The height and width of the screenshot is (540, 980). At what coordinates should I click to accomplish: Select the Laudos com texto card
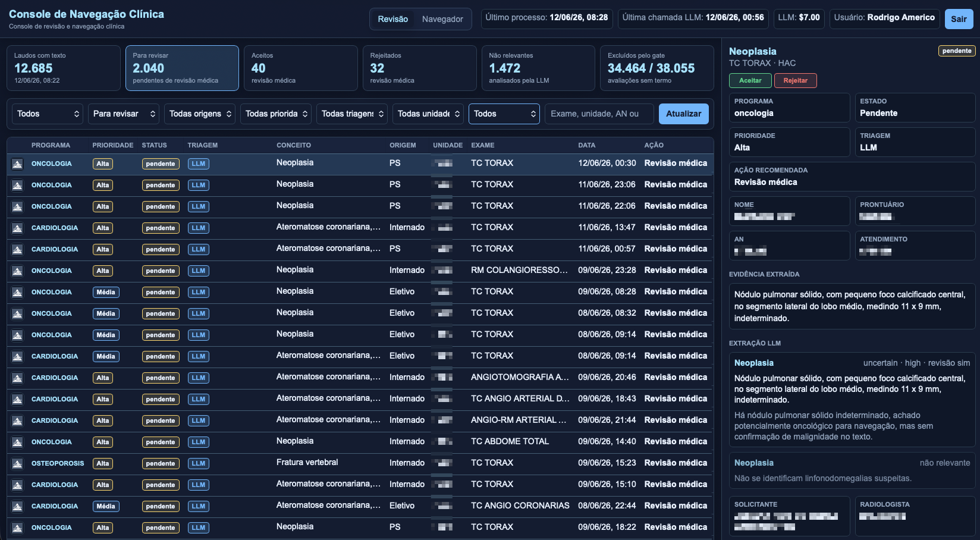pyautogui.click(x=64, y=68)
